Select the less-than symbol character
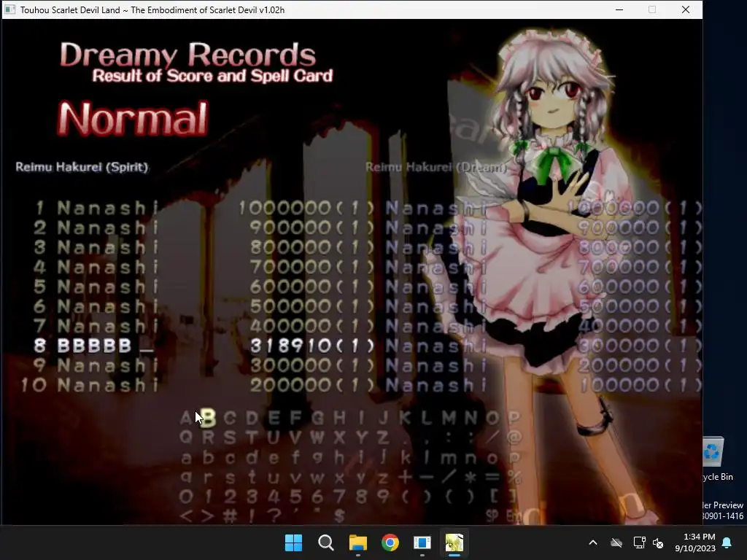The image size is (747, 560). [186, 516]
